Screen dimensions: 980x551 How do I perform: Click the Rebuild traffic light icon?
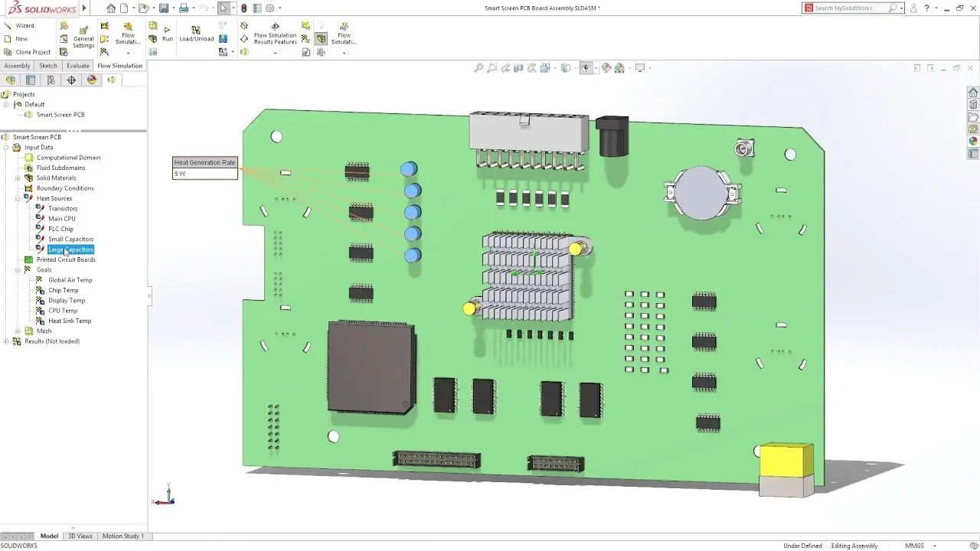[x=244, y=8]
